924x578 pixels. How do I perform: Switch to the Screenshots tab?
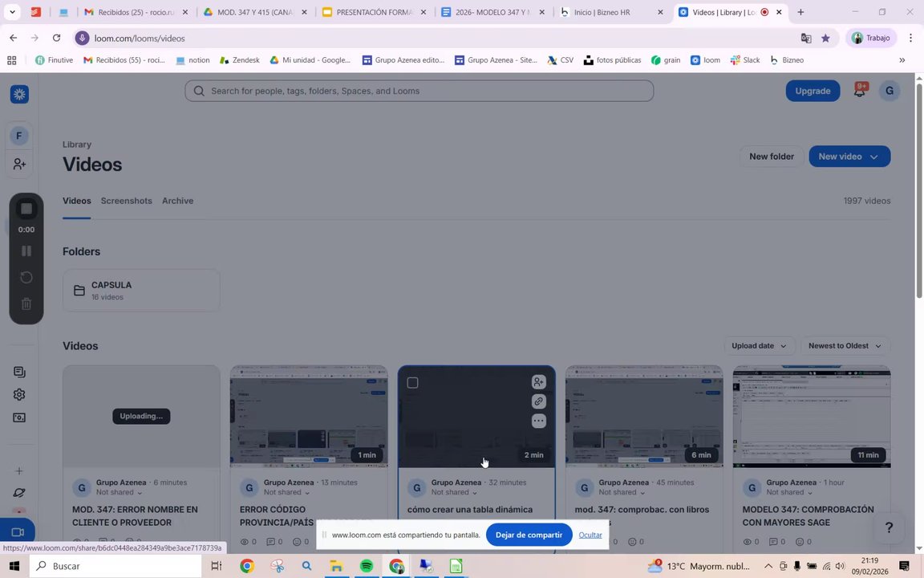click(126, 201)
